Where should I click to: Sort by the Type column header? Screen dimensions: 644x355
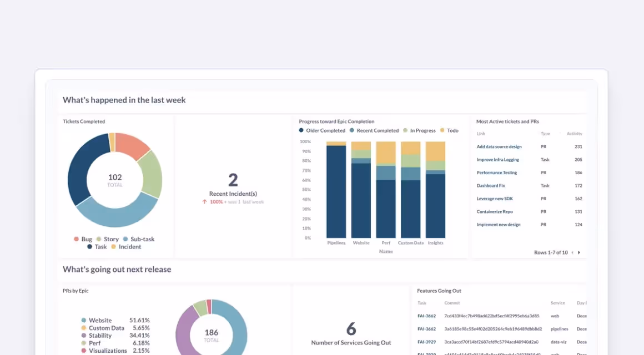[x=545, y=134]
